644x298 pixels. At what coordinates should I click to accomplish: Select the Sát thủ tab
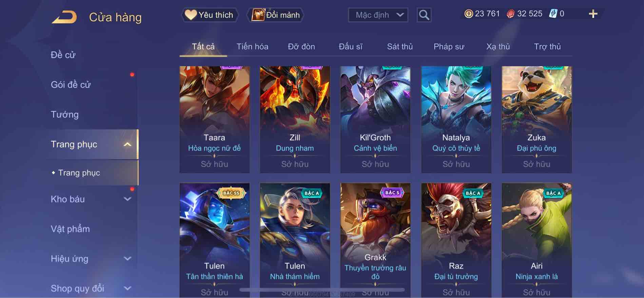(400, 46)
